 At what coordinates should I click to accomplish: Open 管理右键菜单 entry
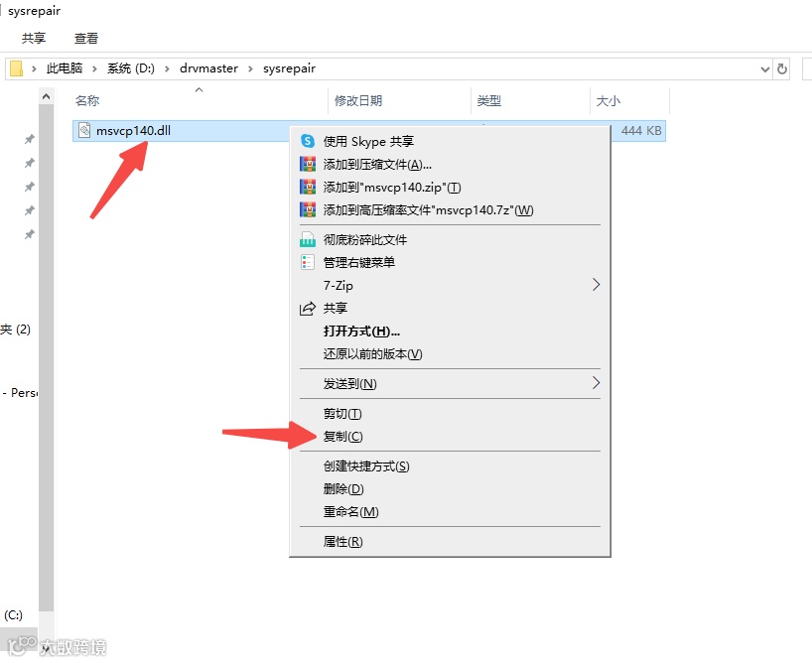pyautogui.click(x=450, y=262)
